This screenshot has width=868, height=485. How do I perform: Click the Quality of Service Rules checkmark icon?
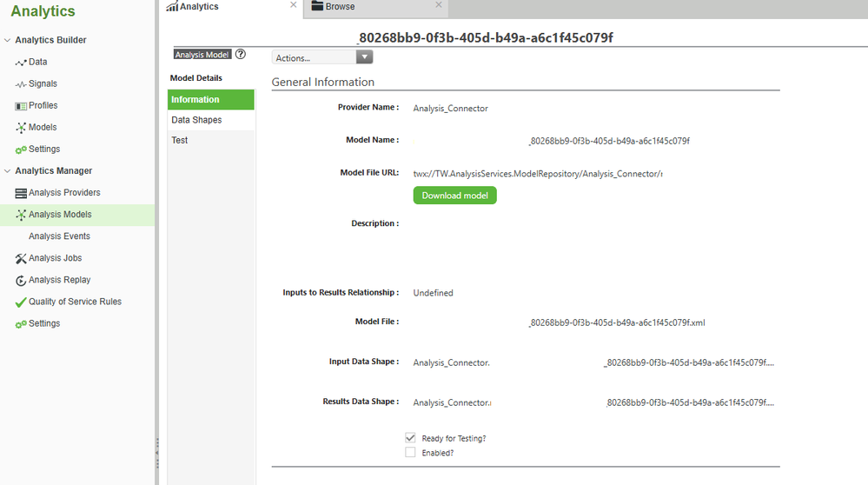[x=21, y=302]
